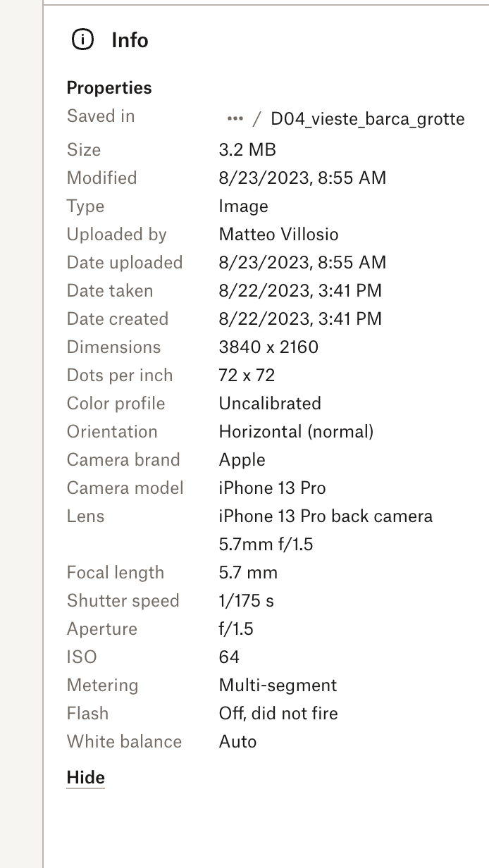This screenshot has width=489, height=868.
Task: Expand the breadcrumb ellipsis path
Action: pyautogui.click(x=235, y=118)
